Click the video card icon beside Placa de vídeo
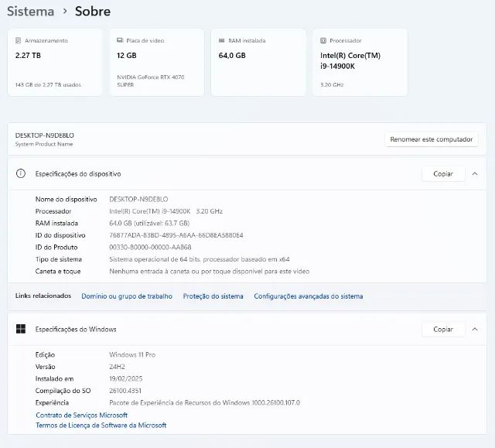The image size is (495, 448). [120, 40]
